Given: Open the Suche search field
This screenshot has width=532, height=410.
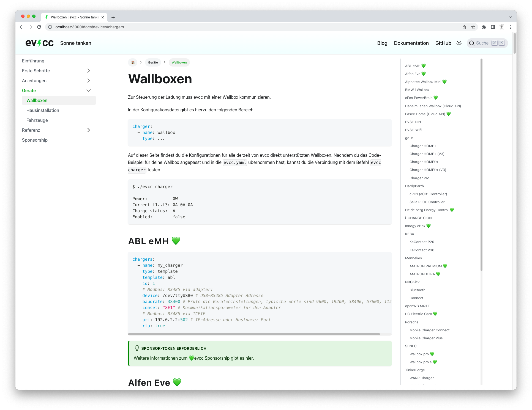Looking at the screenshot, I should tap(487, 43).
